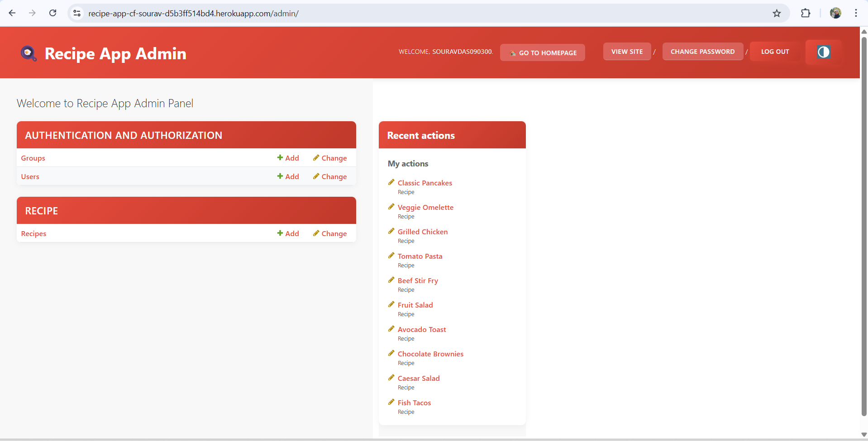Click the pencil edit icon beside Classic Pancakes

391,182
